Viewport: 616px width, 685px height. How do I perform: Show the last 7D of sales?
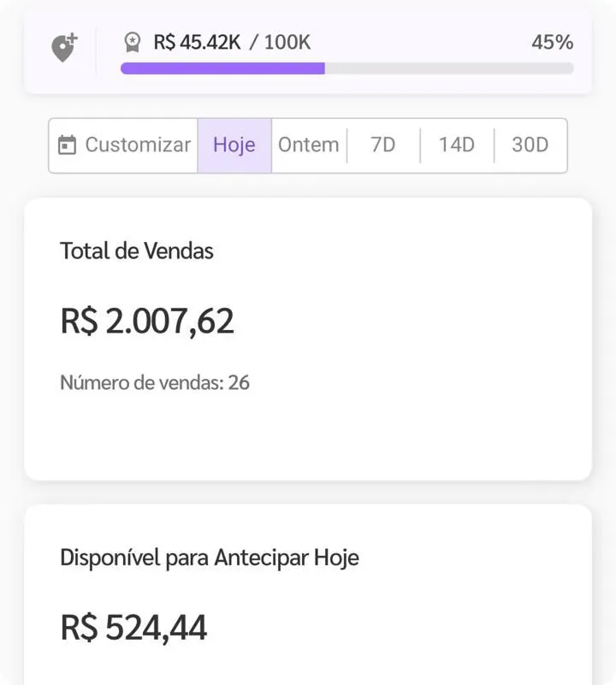coord(383,145)
